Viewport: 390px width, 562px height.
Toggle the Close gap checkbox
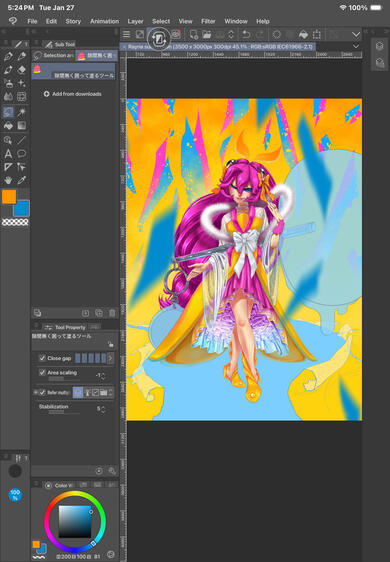(42, 358)
